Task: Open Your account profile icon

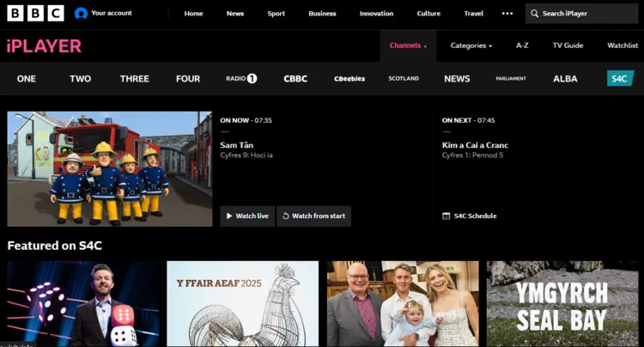Action: coord(82,14)
